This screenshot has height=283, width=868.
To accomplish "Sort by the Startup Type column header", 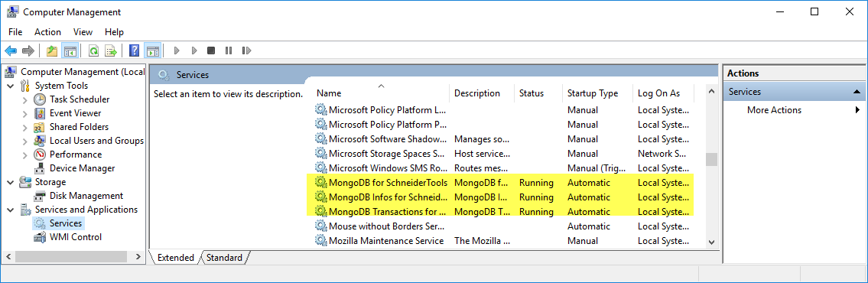I will [597, 93].
